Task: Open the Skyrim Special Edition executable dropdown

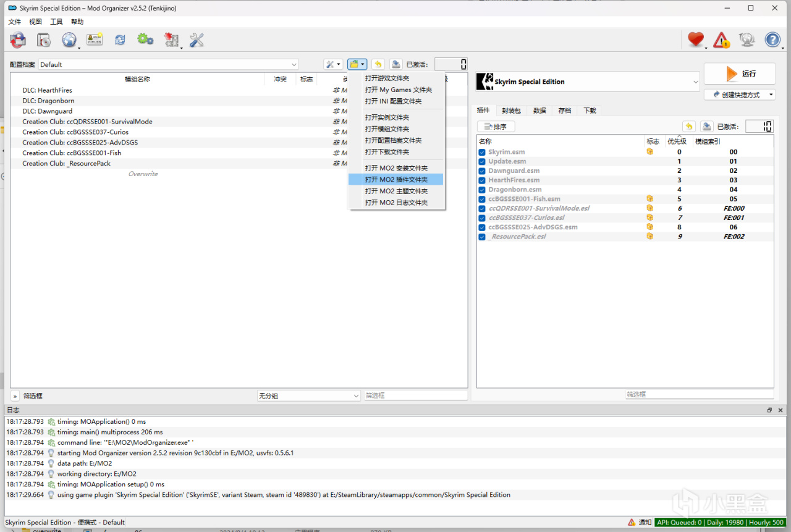Action: 588,82
